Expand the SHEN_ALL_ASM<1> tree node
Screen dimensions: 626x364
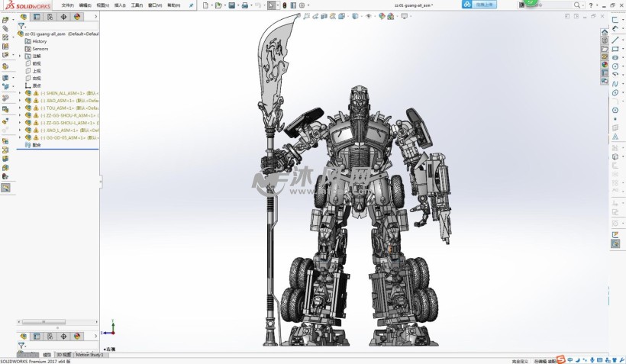(x=20, y=93)
